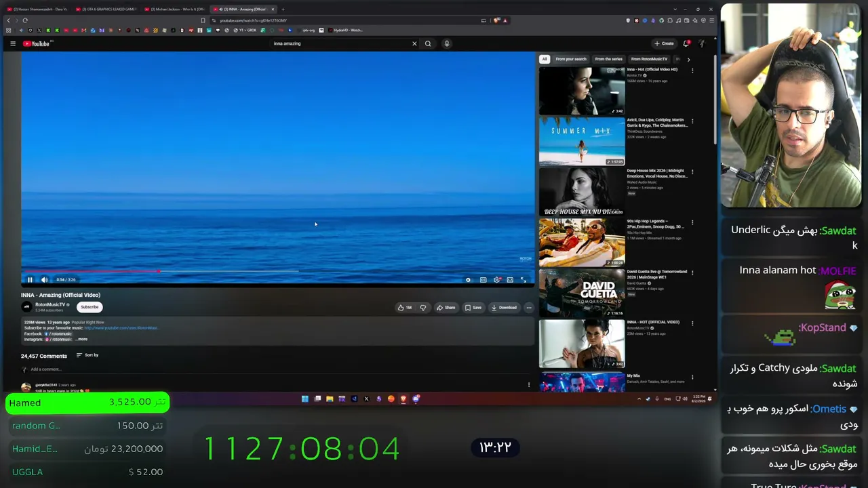Open options for Deep House Mix 2026

coord(692,172)
